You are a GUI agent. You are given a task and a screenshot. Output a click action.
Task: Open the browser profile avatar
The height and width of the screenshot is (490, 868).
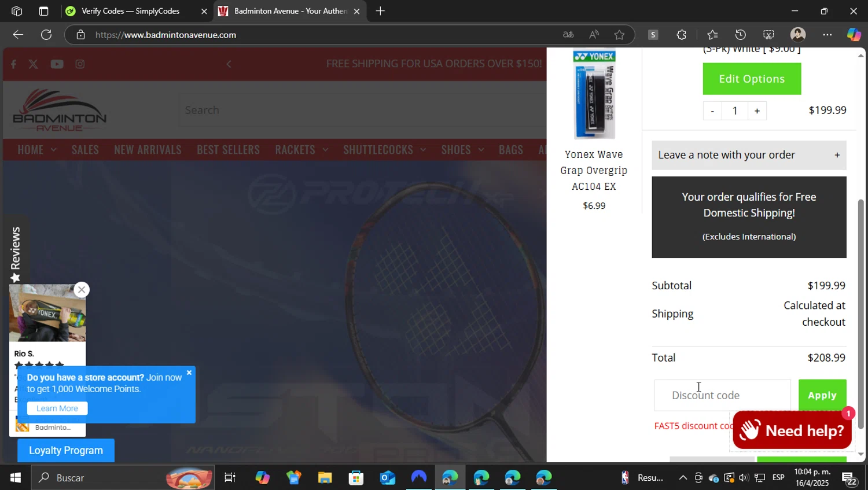pyautogui.click(x=798, y=35)
